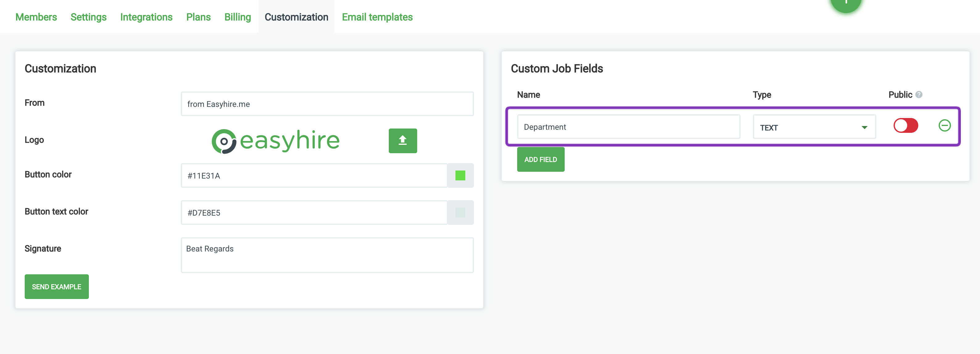Click the SEND EXAMPLE button
This screenshot has height=354, width=980.
pos(56,287)
